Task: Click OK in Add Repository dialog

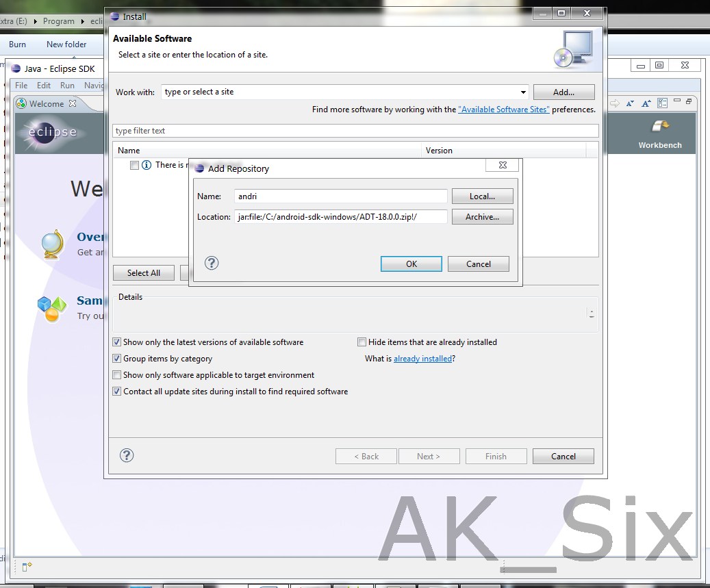Action: pos(411,264)
